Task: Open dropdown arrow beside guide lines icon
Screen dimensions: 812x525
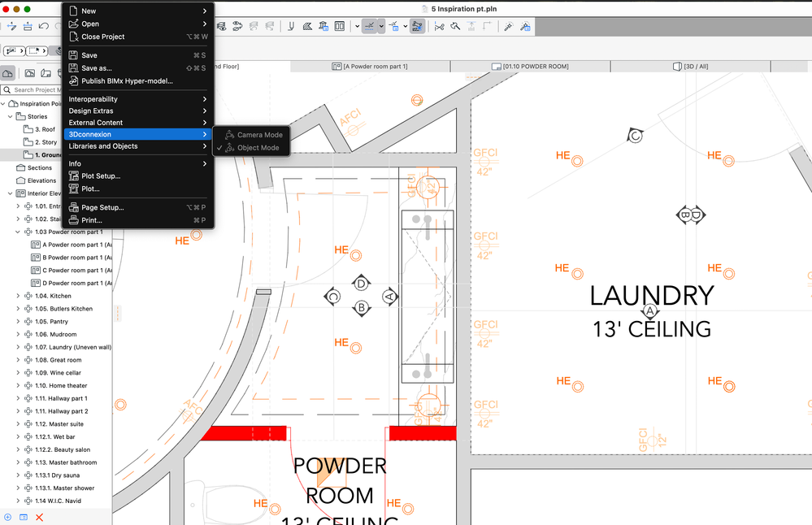Action: pyautogui.click(x=382, y=26)
